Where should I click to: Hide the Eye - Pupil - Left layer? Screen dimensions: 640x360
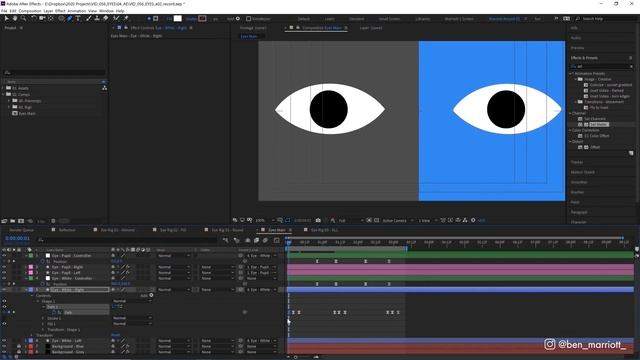[4, 273]
